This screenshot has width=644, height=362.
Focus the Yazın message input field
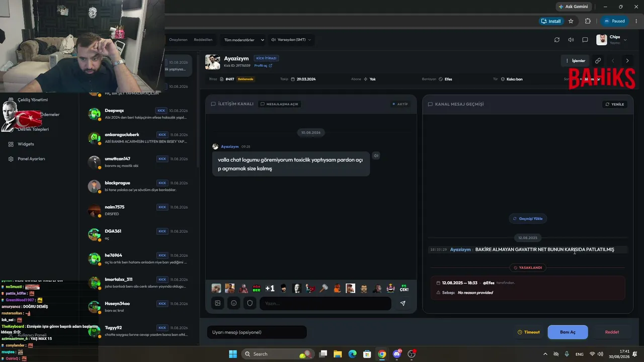[x=325, y=303]
